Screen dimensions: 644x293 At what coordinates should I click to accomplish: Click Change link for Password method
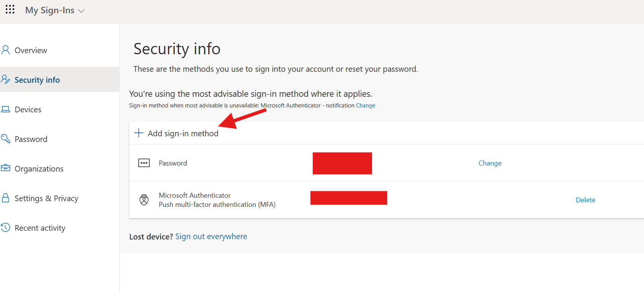(490, 163)
